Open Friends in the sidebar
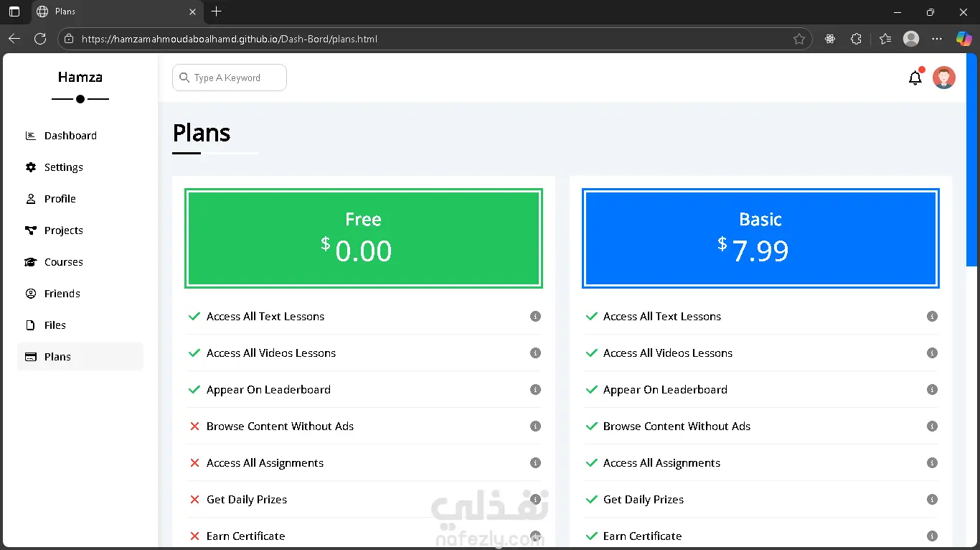 point(80,294)
